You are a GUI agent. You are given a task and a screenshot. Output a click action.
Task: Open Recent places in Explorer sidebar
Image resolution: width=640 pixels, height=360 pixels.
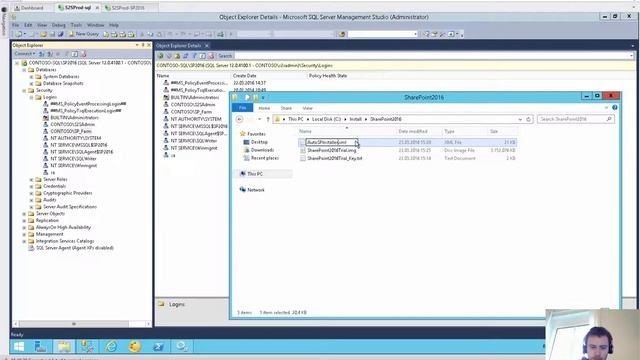tap(264, 158)
